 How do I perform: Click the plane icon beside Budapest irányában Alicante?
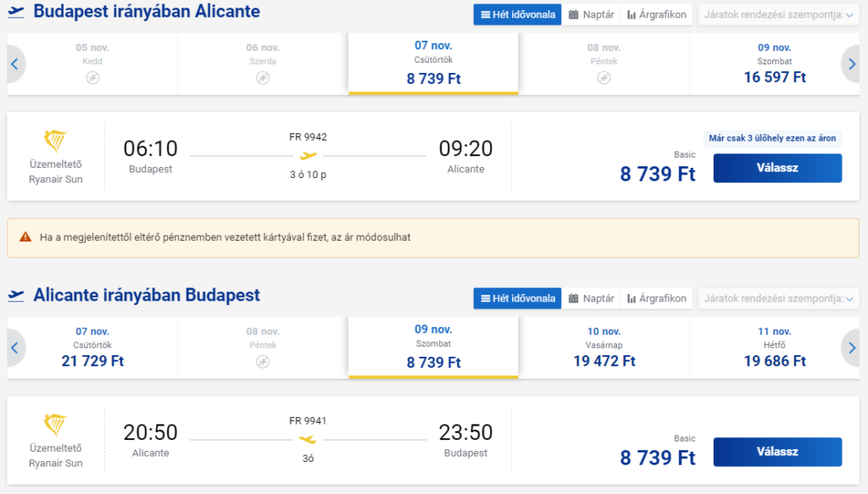16,12
